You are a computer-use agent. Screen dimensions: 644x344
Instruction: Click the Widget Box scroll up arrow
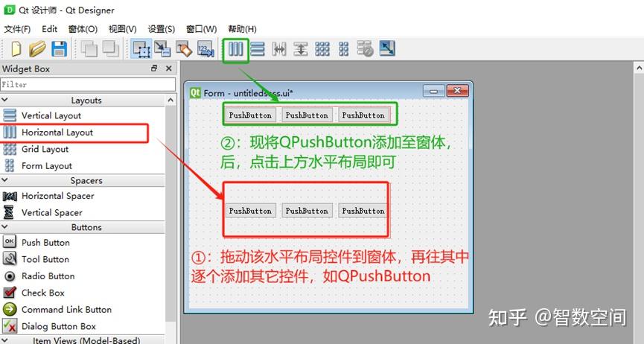coord(170,100)
